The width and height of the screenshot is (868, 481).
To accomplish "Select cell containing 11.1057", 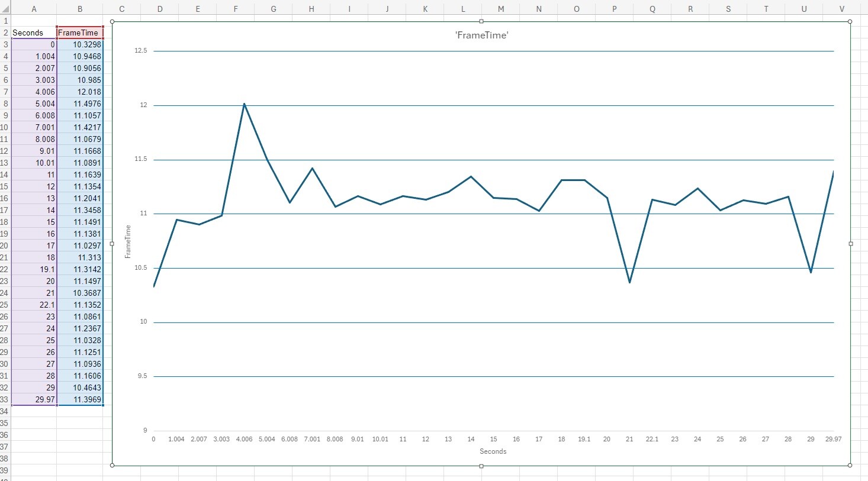I will 80,115.
